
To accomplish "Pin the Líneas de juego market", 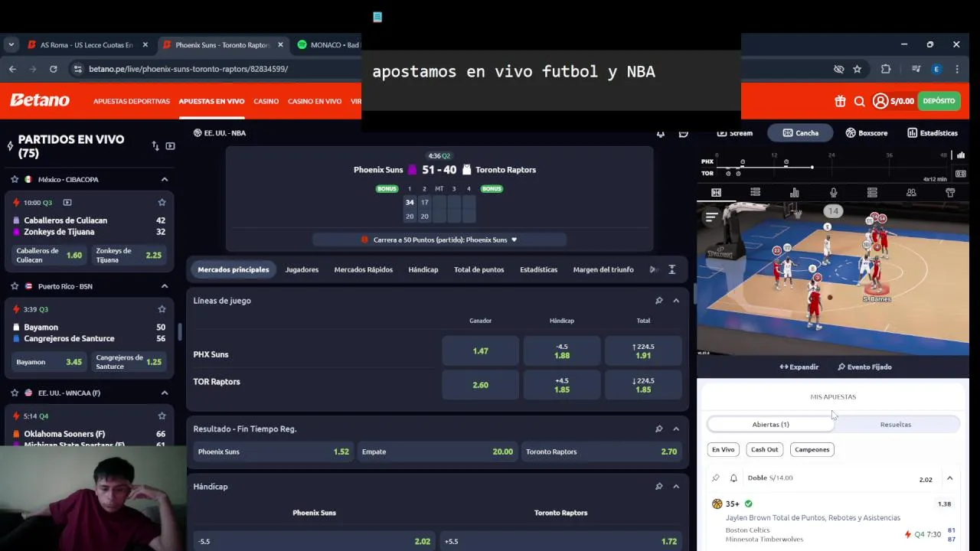I will click(658, 301).
